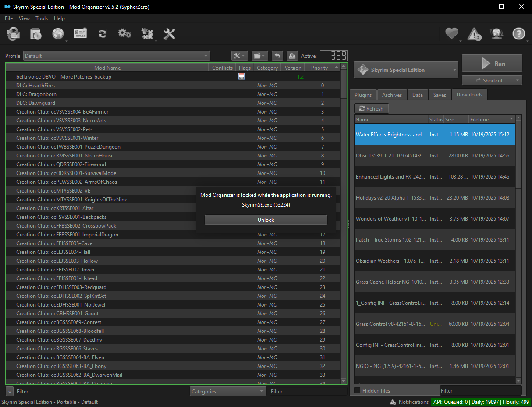Open the Profile Default dropdown

tap(117, 56)
